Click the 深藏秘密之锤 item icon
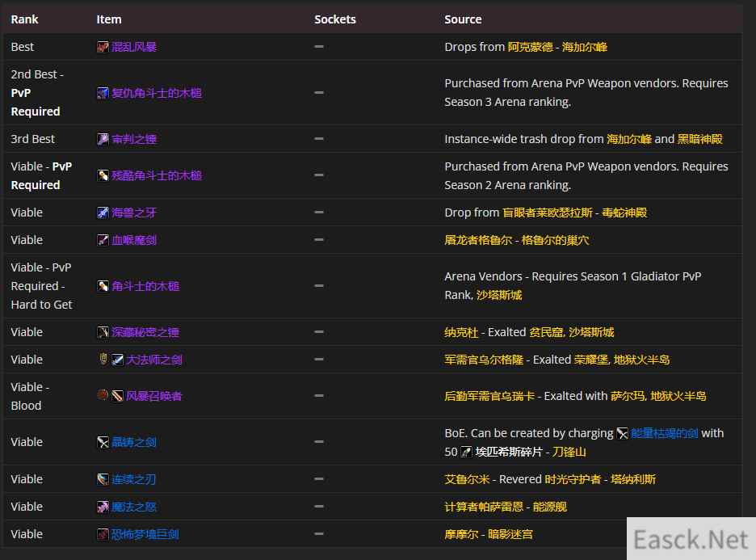The width and height of the screenshot is (756, 560). (103, 332)
